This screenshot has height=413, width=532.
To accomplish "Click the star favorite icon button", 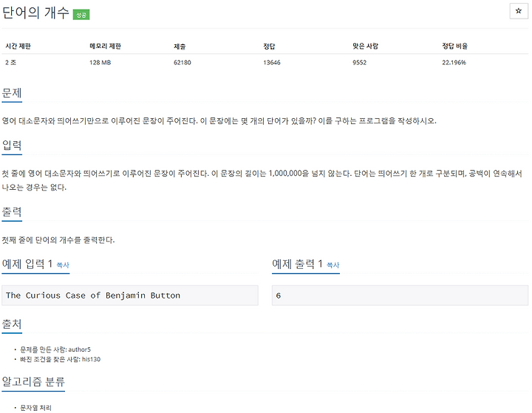I will 519,11.
